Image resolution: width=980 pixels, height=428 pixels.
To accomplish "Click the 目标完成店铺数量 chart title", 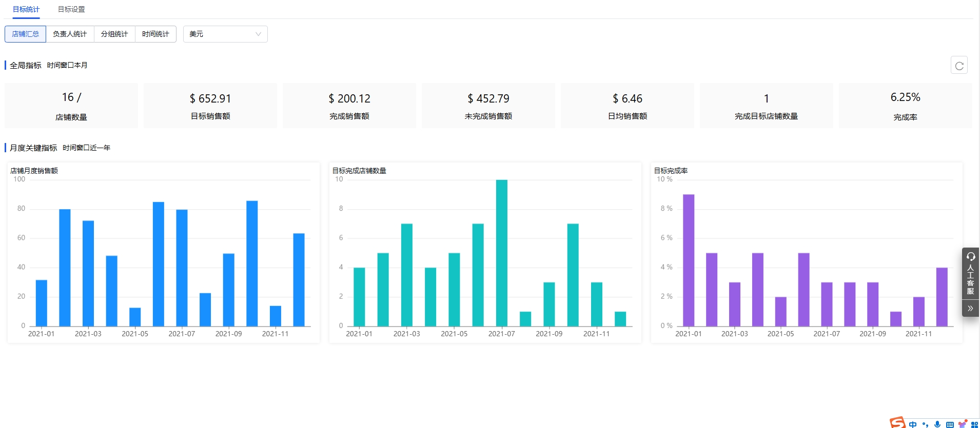I will tap(359, 171).
